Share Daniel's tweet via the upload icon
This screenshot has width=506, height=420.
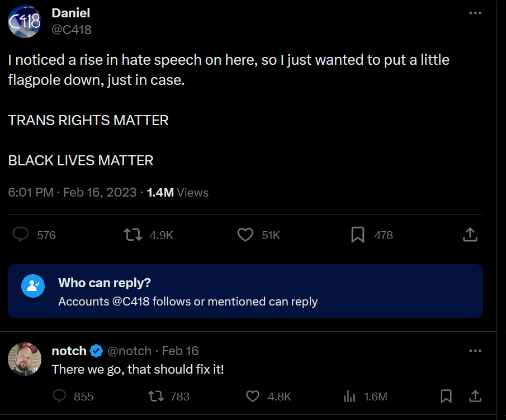[470, 235]
